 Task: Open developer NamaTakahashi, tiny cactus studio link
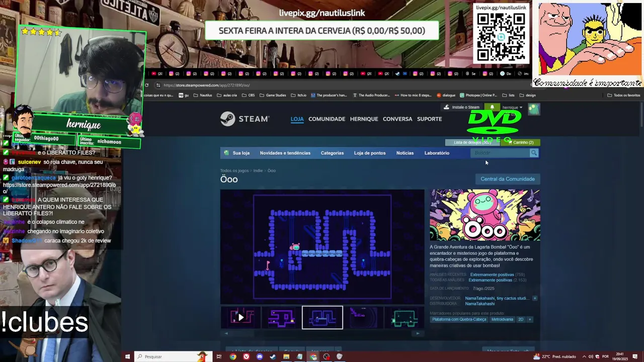pyautogui.click(x=497, y=298)
